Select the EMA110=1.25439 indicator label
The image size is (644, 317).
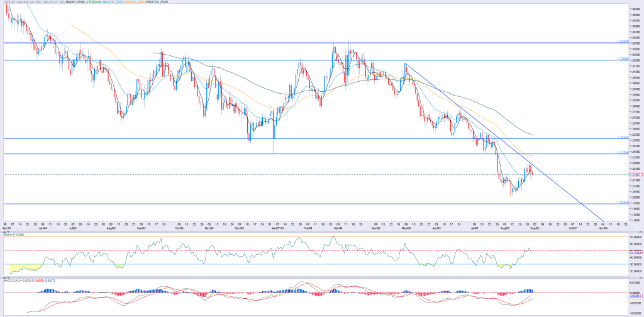click(x=157, y=2)
